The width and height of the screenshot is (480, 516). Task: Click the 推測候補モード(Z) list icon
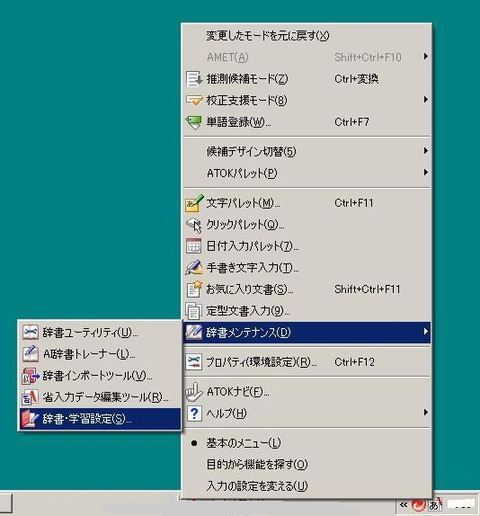(194, 79)
